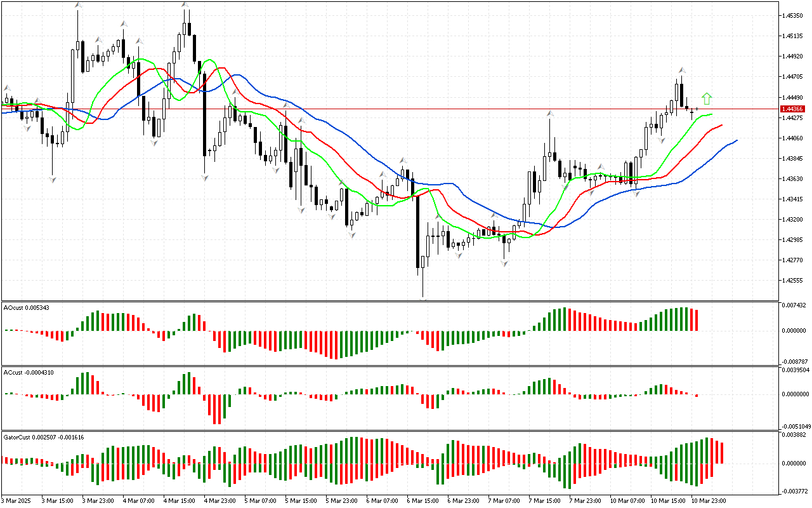Click the ACcust scale maximum 0.0039504
The height and width of the screenshot is (508, 812).
point(796,370)
